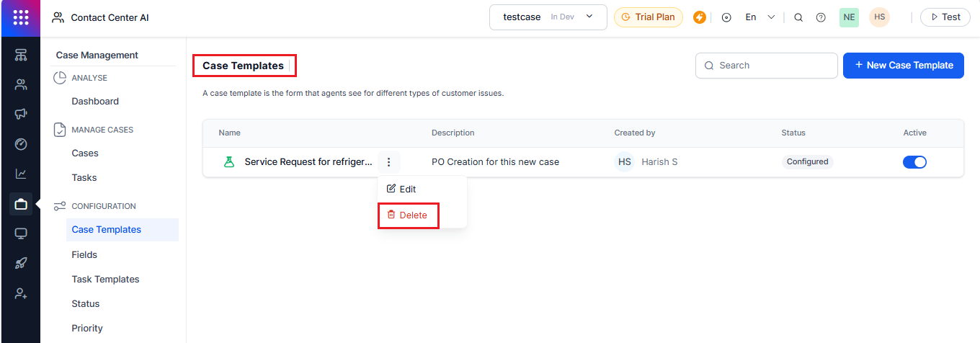Screen dimensions: 980x343
Task: Click the rocket deploy icon in sidebar
Action: pos(20,264)
